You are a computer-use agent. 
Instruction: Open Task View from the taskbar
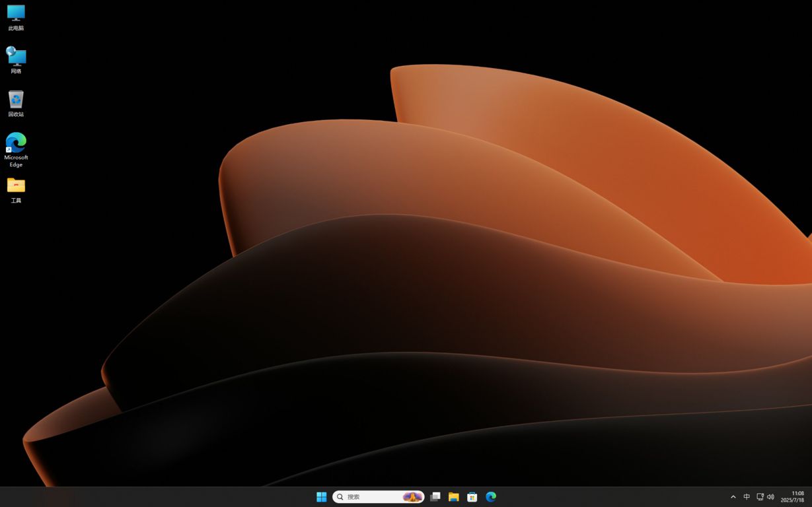[x=435, y=496]
